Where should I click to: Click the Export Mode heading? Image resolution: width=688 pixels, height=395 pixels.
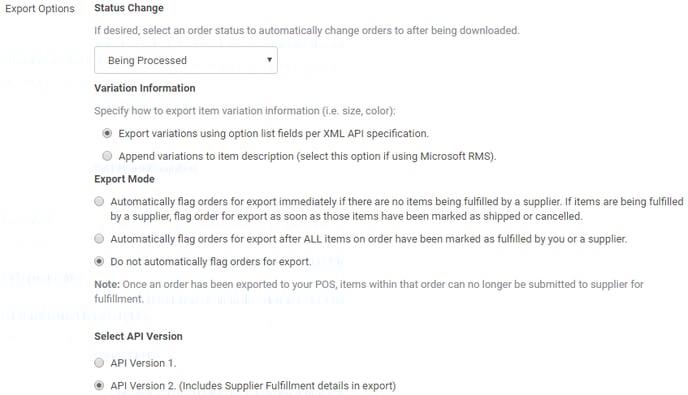tap(125, 179)
